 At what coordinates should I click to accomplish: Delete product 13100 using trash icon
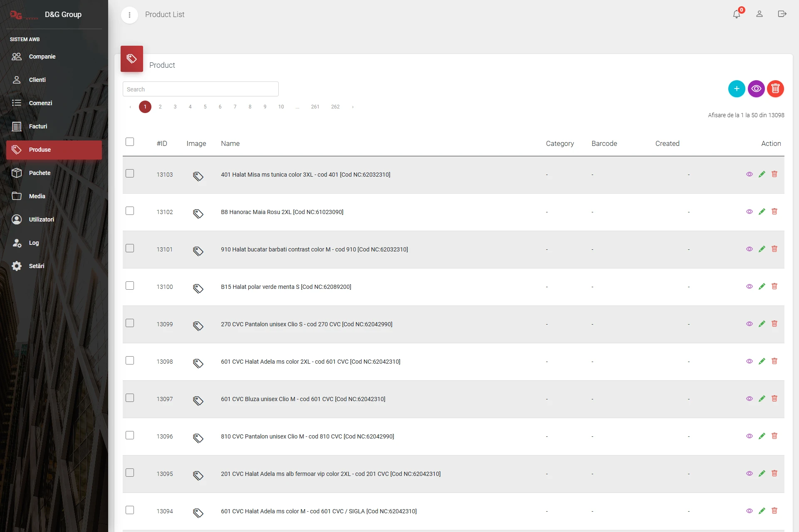coord(774,286)
